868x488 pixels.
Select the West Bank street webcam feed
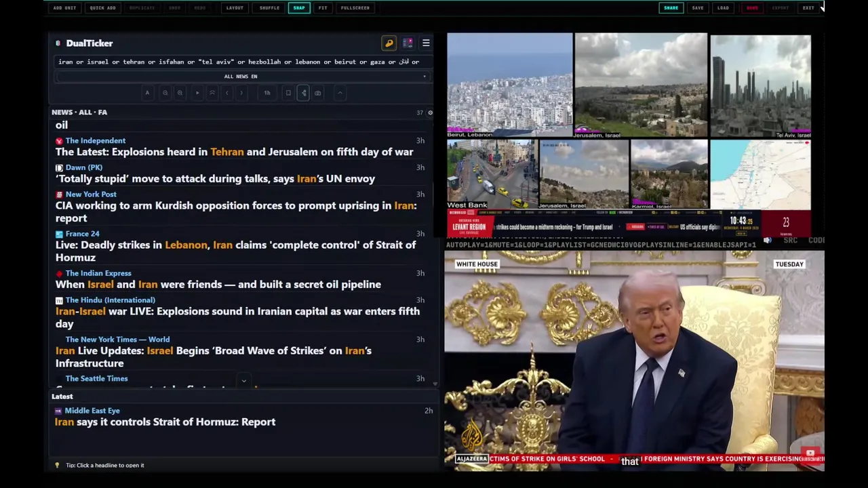492,175
